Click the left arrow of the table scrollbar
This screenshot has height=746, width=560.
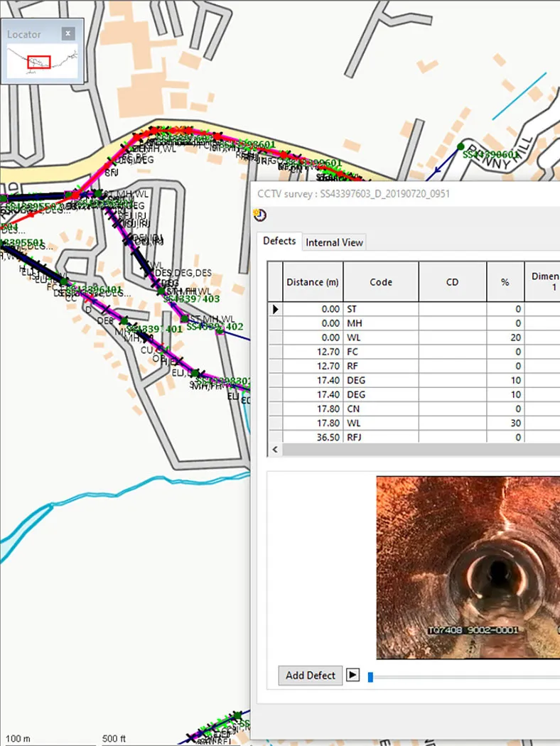(x=275, y=449)
